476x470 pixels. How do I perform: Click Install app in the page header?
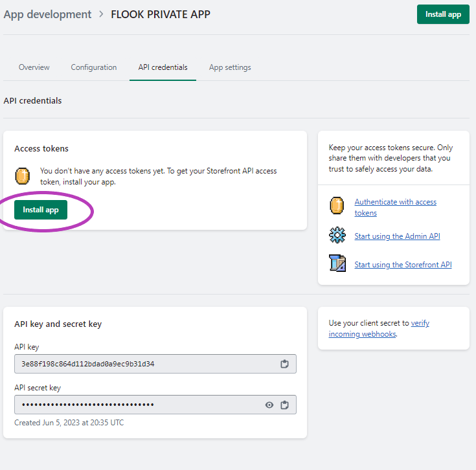click(x=443, y=14)
